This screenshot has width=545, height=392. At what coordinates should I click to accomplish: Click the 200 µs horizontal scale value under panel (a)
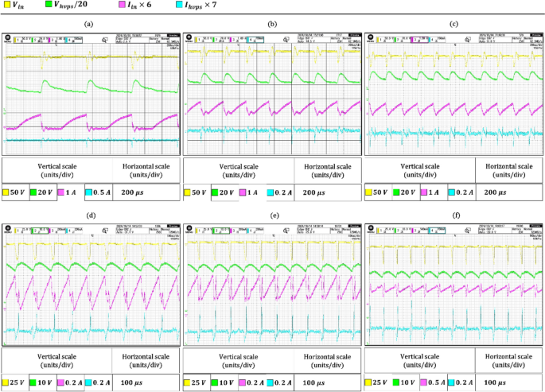[132, 192]
